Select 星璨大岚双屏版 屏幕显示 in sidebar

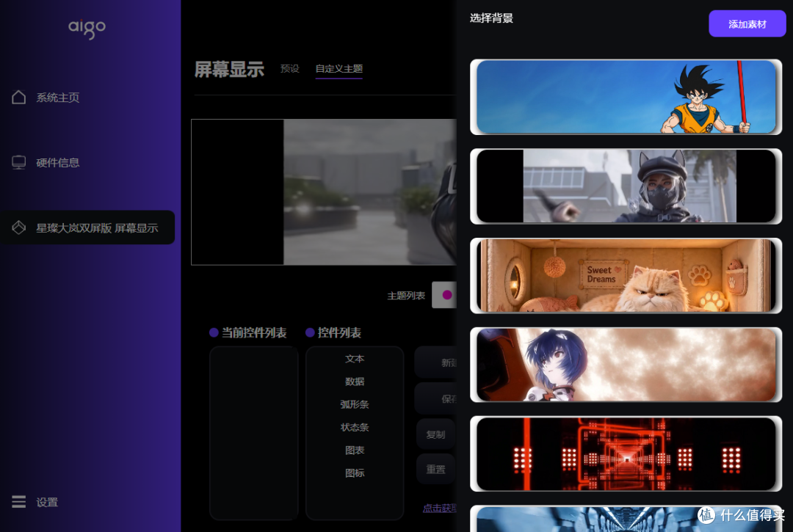pos(87,227)
